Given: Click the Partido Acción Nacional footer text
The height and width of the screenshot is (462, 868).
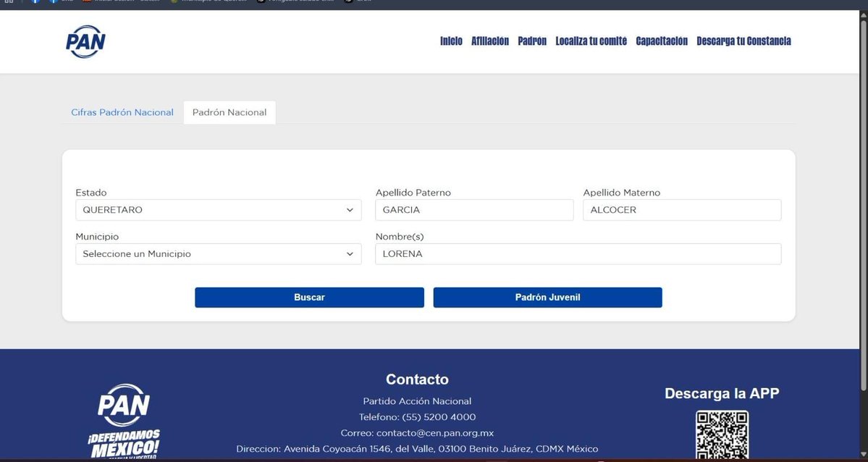Looking at the screenshot, I should click(x=418, y=401).
